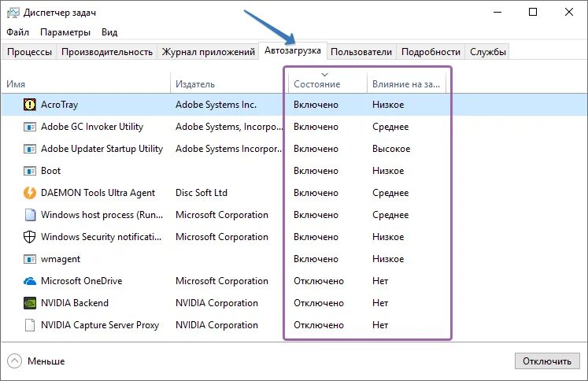
Task: Select NVIDIA Capture Server Proxy entry
Action: pyautogui.click(x=100, y=325)
